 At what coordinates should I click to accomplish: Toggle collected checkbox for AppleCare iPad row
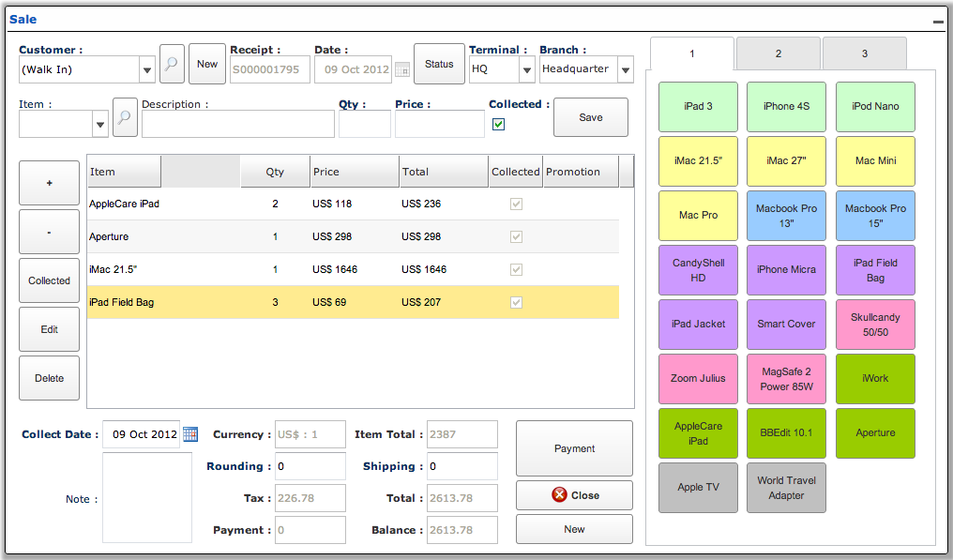[x=516, y=204]
